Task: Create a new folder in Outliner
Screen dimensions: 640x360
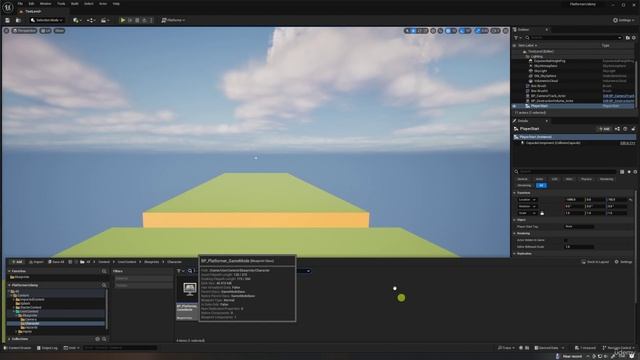Action: (x=628, y=38)
